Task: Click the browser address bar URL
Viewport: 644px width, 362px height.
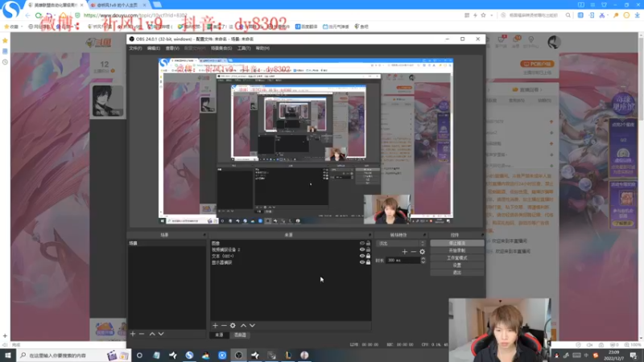Action: 135,15
